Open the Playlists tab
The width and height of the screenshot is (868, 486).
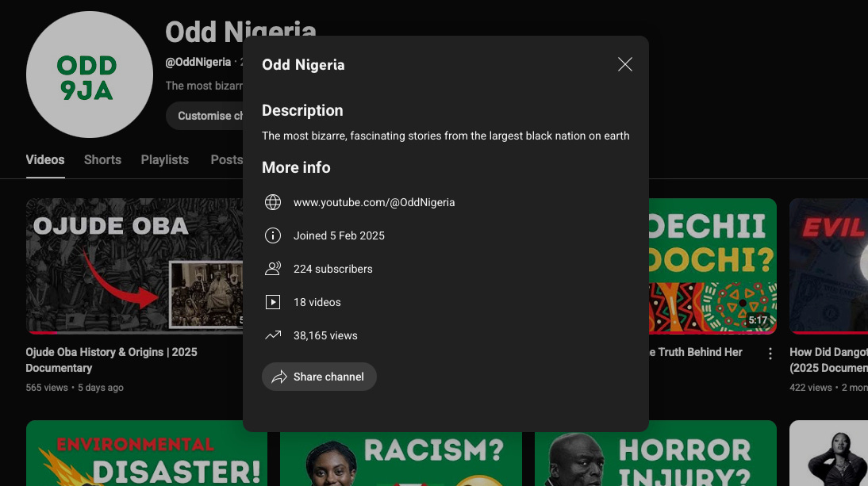pos(165,160)
